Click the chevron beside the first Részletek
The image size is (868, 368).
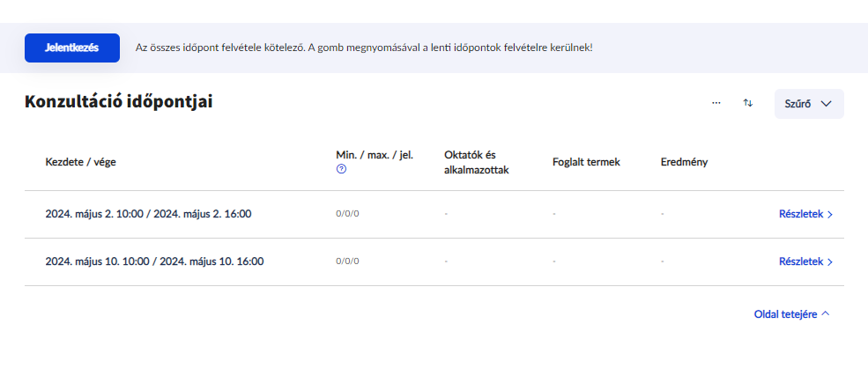click(830, 214)
